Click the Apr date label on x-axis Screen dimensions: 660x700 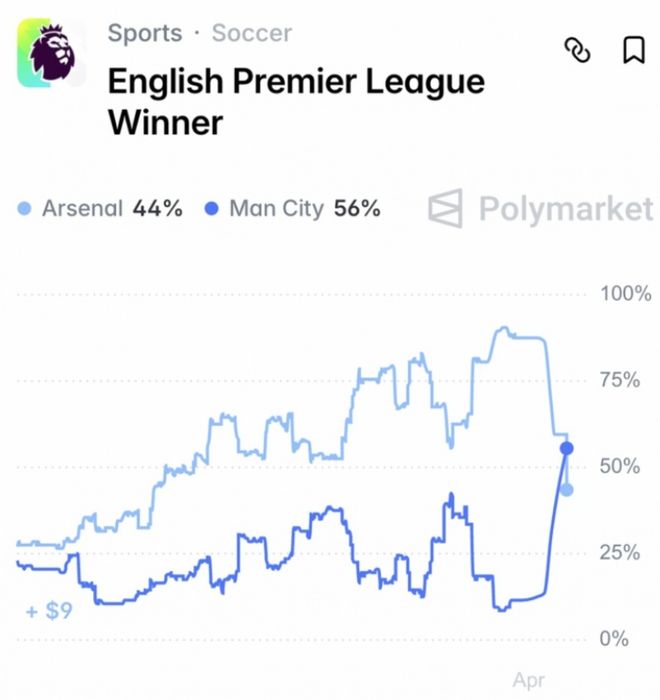click(529, 681)
